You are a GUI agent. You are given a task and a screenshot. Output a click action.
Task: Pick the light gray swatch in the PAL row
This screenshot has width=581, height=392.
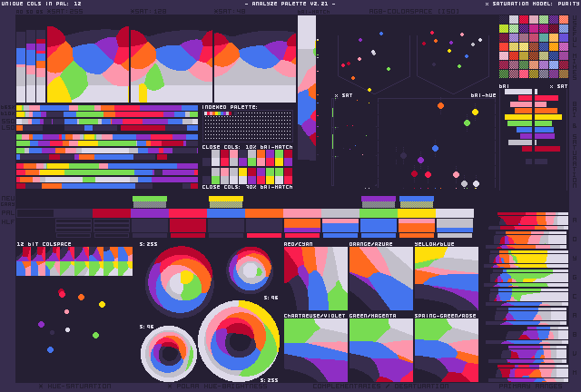coord(340,213)
